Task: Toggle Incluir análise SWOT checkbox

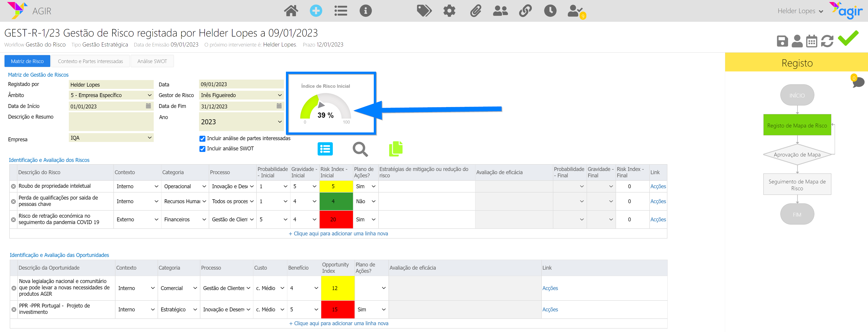Action: click(x=202, y=149)
